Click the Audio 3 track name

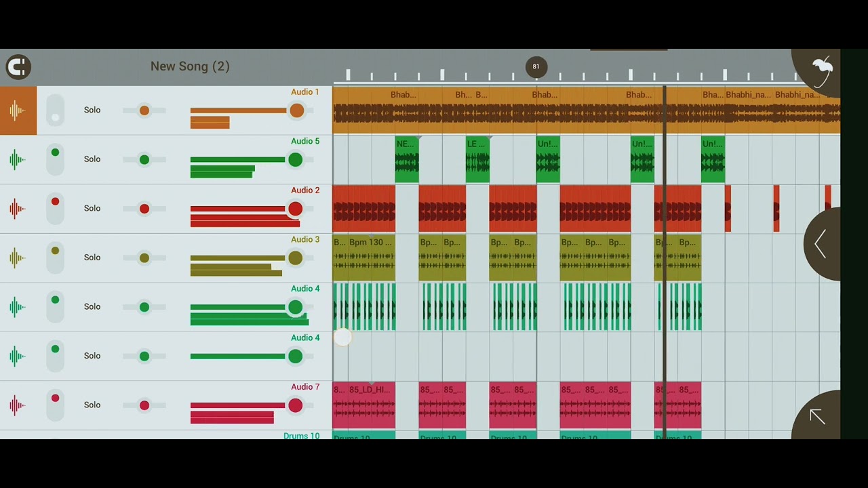pos(305,239)
